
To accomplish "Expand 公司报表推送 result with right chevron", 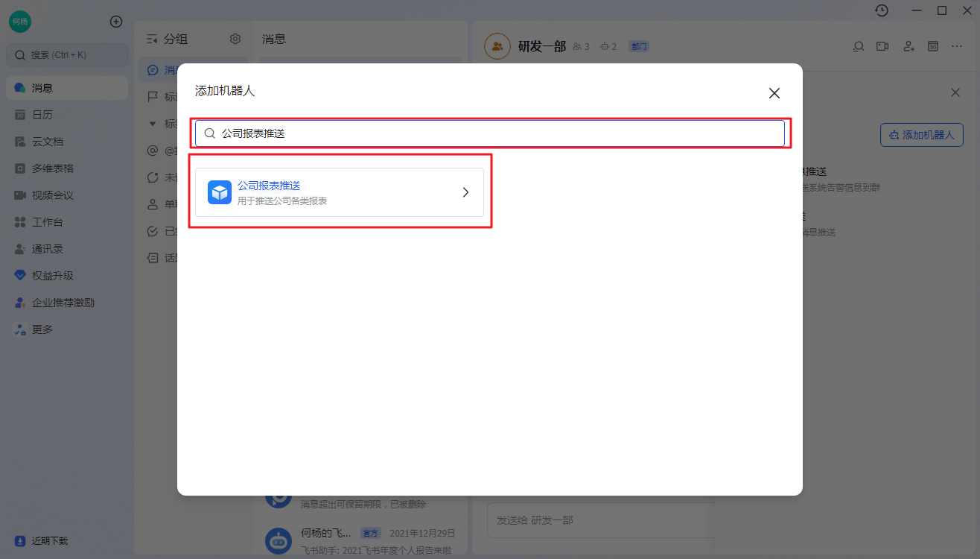I will coord(465,192).
